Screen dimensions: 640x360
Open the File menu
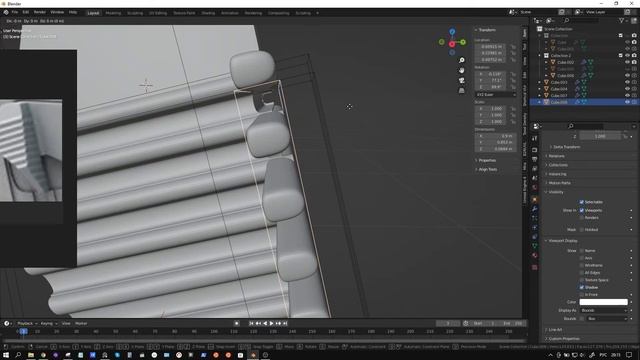coord(15,12)
